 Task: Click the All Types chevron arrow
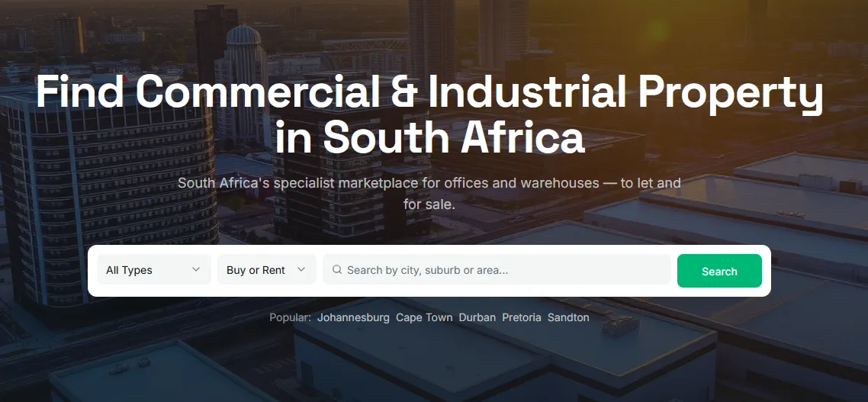(x=196, y=270)
